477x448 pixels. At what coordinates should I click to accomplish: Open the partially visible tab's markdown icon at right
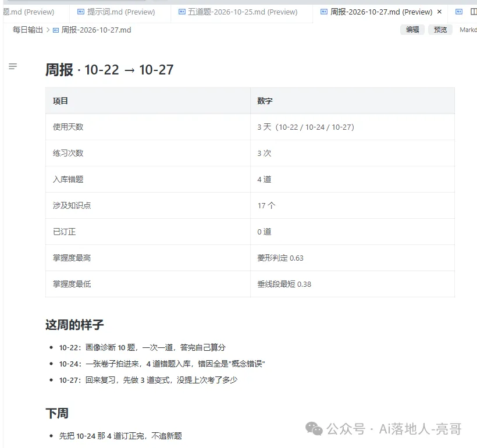459,12
